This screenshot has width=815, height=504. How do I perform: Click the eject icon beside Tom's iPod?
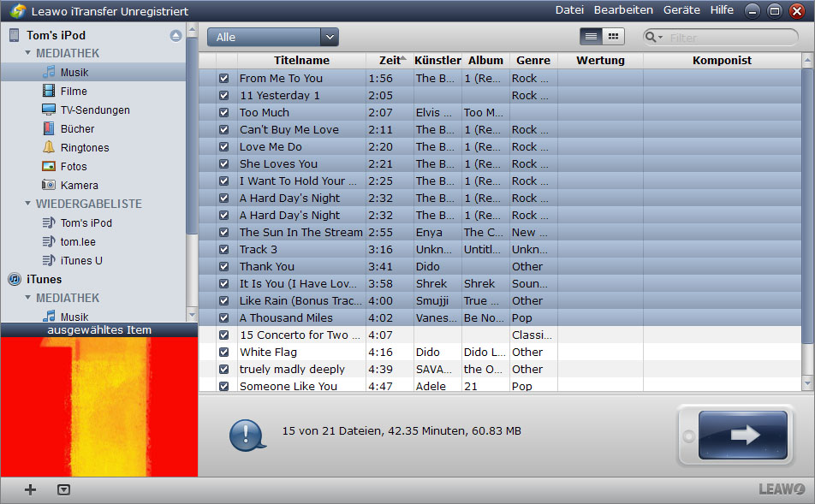pyautogui.click(x=175, y=35)
